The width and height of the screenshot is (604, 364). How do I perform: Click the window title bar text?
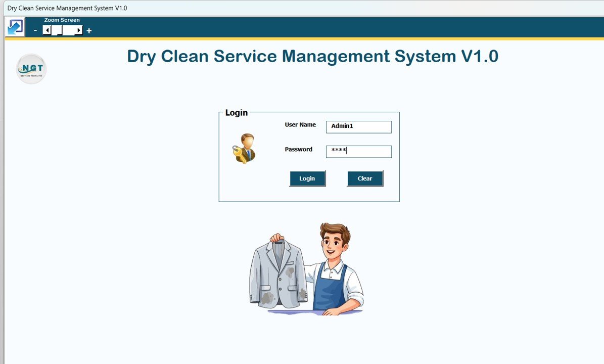click(x=67, y=8)
